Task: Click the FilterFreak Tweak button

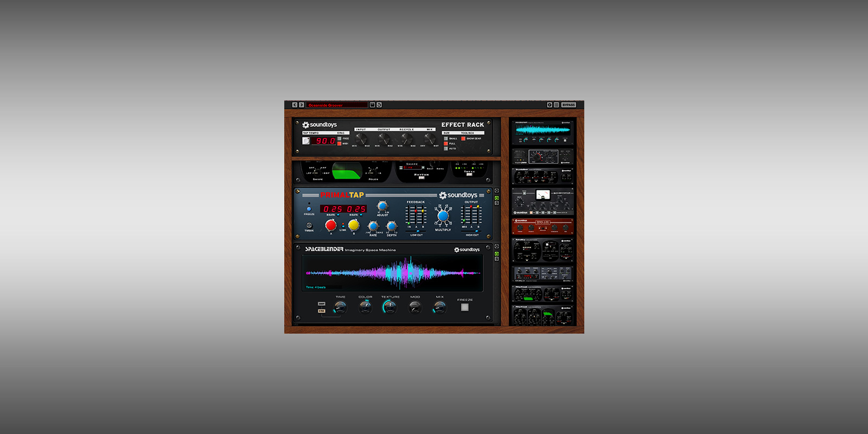Action: (x=469, y=175)
